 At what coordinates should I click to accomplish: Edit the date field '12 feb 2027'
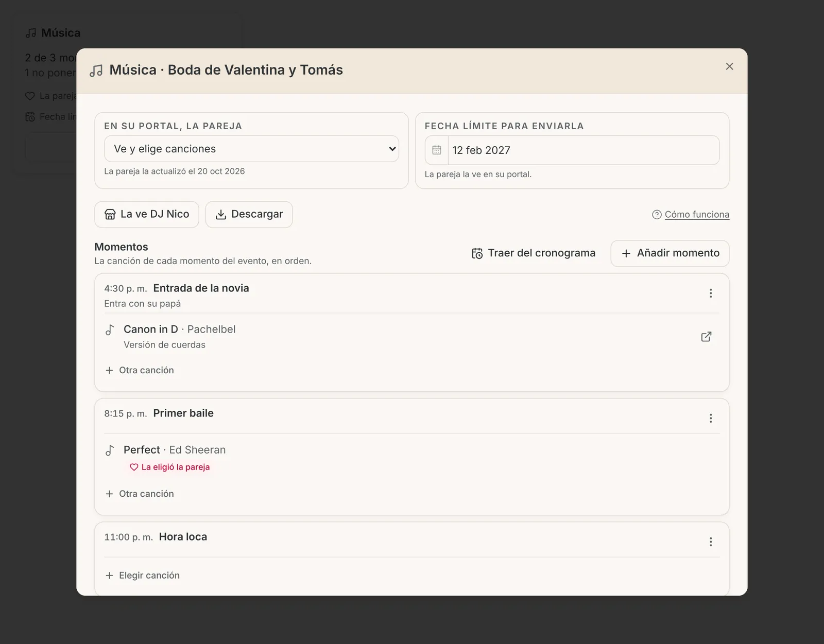[583, 150]
